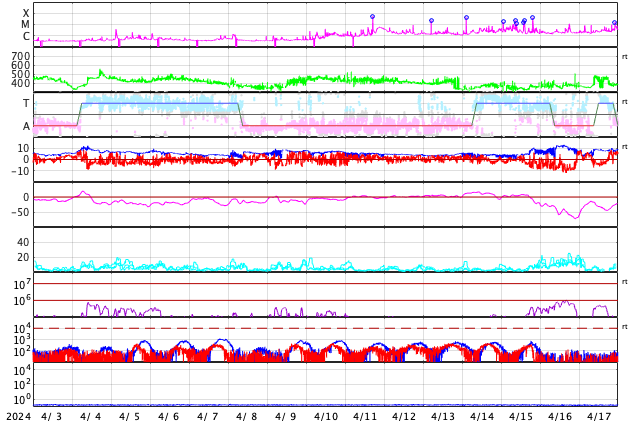Click the X flare class label
Image resolution: width=634 pixels, height=424 pixels.
tap(26, 13)
